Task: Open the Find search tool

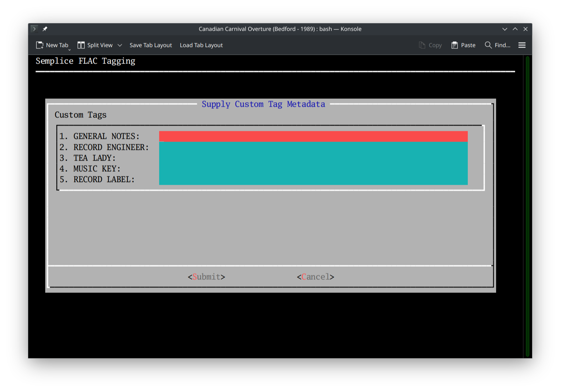Action: tap(497, 45)
